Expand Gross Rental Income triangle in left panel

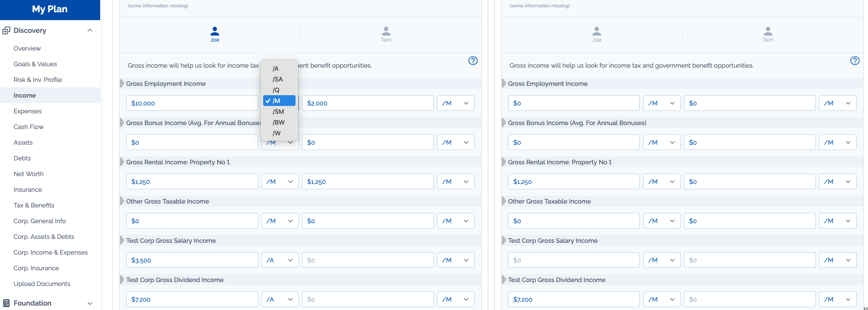[x=122, y=162]
